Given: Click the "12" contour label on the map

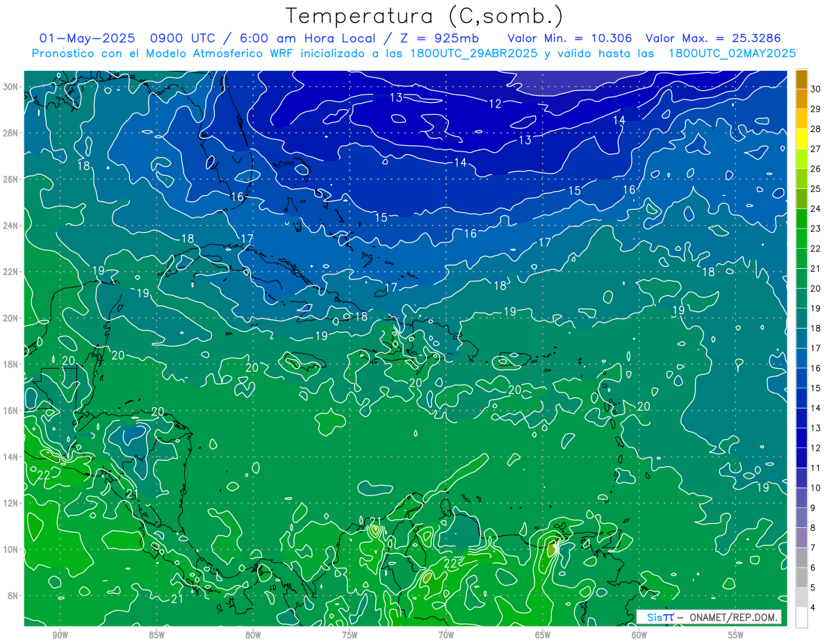Looking at the screenshot, I should coord(495,104).
